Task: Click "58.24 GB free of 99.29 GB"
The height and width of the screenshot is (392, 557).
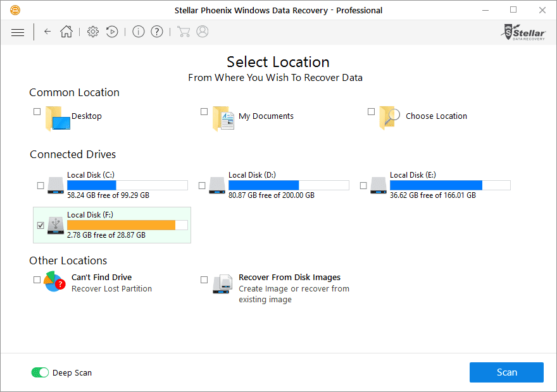Action: (108, 195)
